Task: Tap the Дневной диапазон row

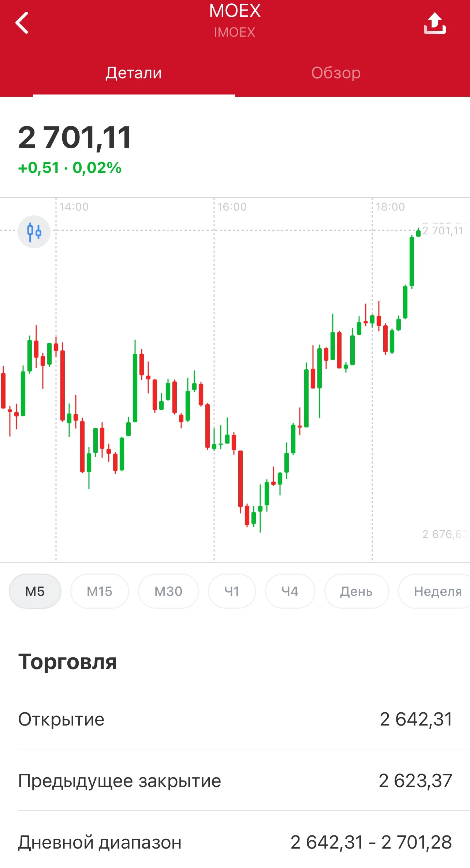Action: coord(235,842)
